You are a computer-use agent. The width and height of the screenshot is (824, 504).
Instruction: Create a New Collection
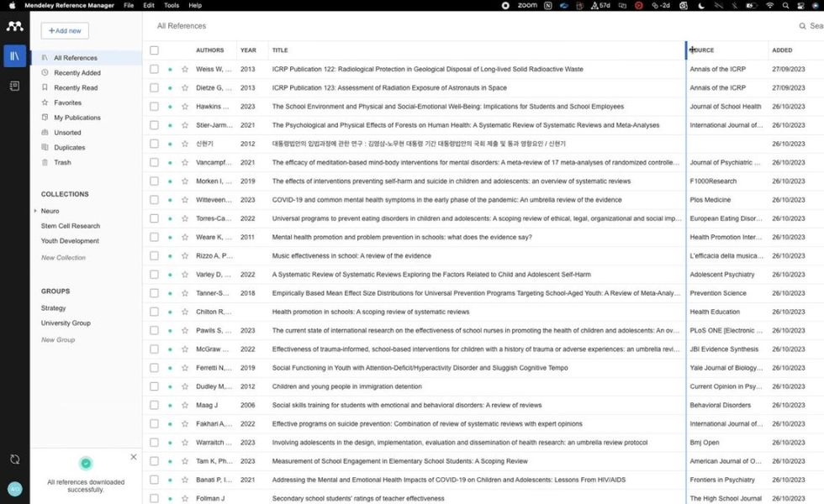63,258
